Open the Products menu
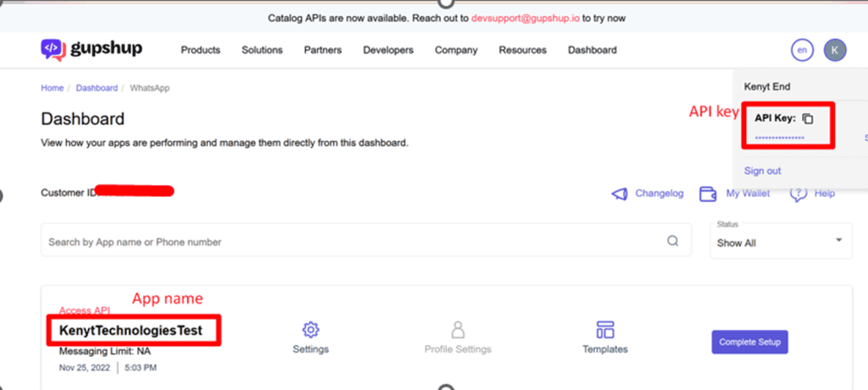Viewport: 868px width, 390px height. point(200,50)
